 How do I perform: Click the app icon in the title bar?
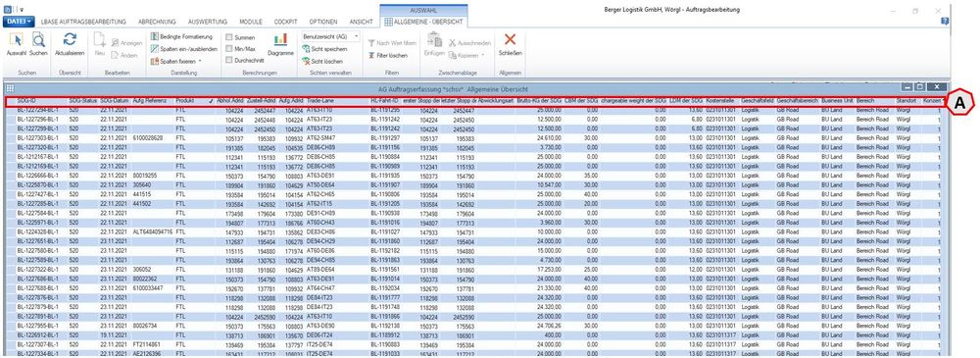[x=7, y=10]
